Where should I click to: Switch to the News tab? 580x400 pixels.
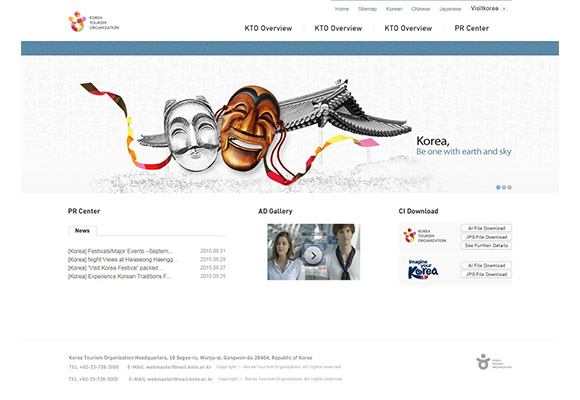pos(82,231)
